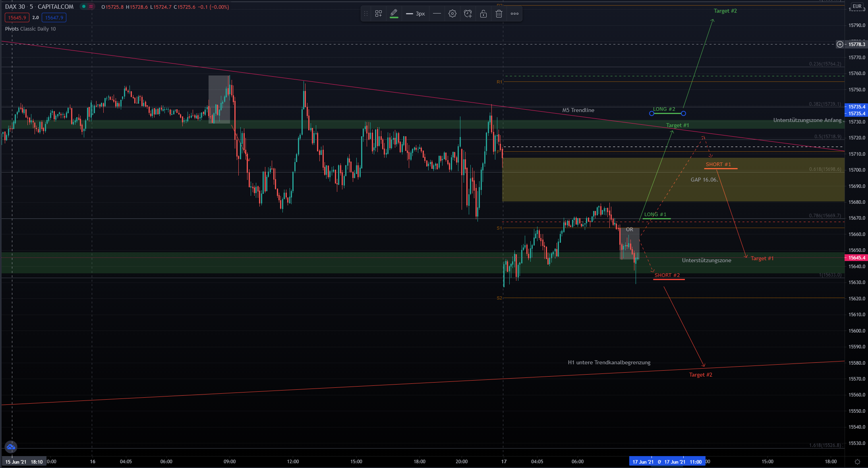868x468 pixels.
Task: Open the EUR currency selector
Action: (857, 6)
